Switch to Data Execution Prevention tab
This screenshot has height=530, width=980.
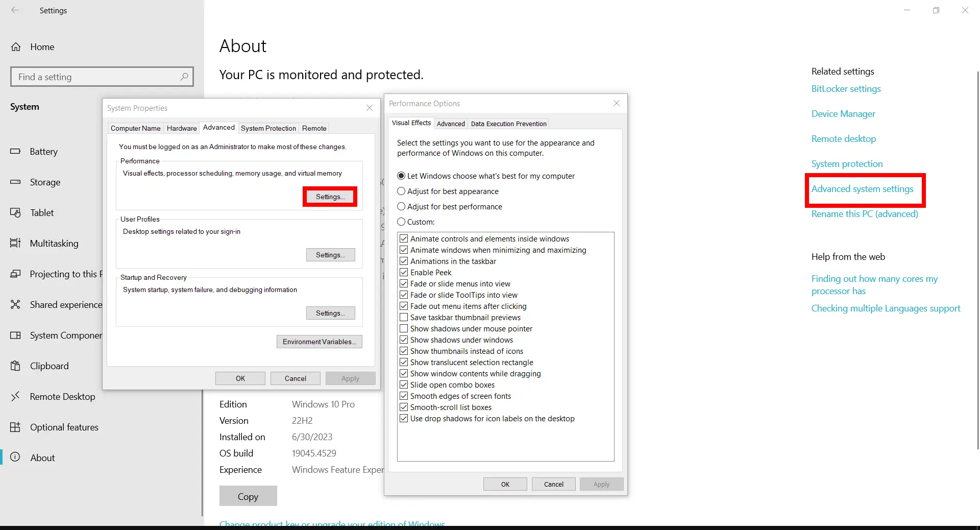508,124
